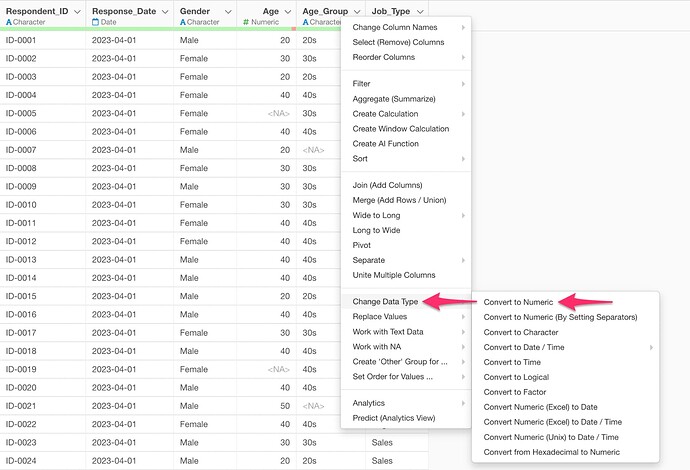This screenshot has height=470, width=690.
Task: Choose Convert from Hexadecimal to Numeric
Action: tap(551, 452)
